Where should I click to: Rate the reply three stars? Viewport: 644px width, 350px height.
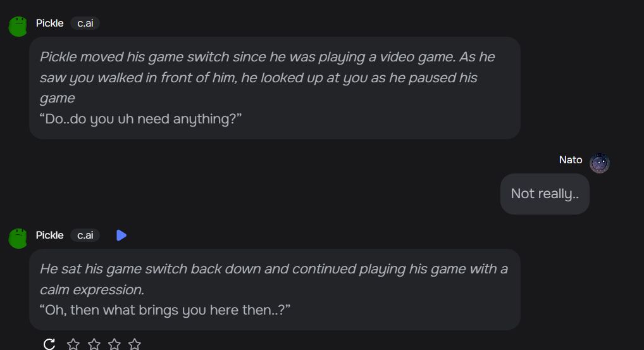pyautogui.click(x=114, y=344)
